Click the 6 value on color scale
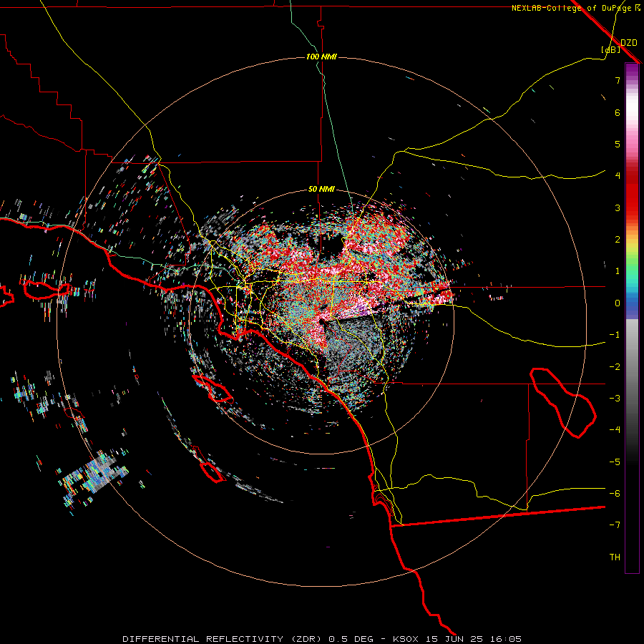This screenshot has height=644, width=644. (618, 112)
